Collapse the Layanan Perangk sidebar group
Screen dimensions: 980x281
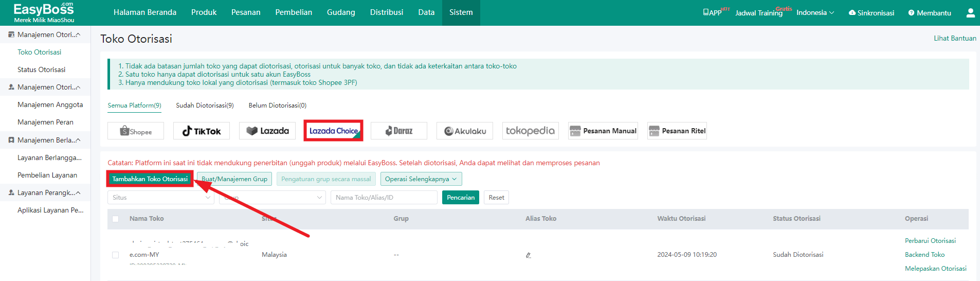(78, 192)
